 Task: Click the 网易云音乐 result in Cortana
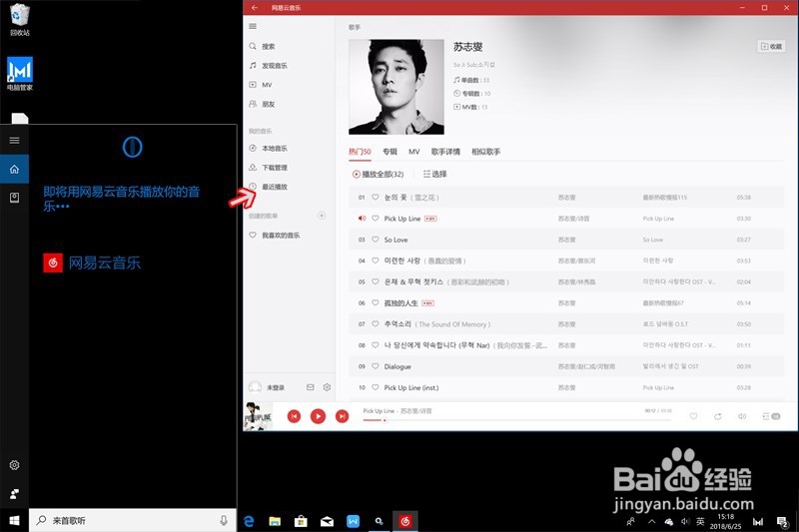[x=92, y=263]
